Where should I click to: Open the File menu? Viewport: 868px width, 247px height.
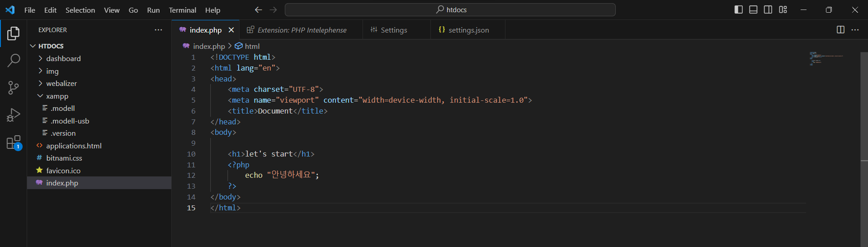click(x=30, y=10)
